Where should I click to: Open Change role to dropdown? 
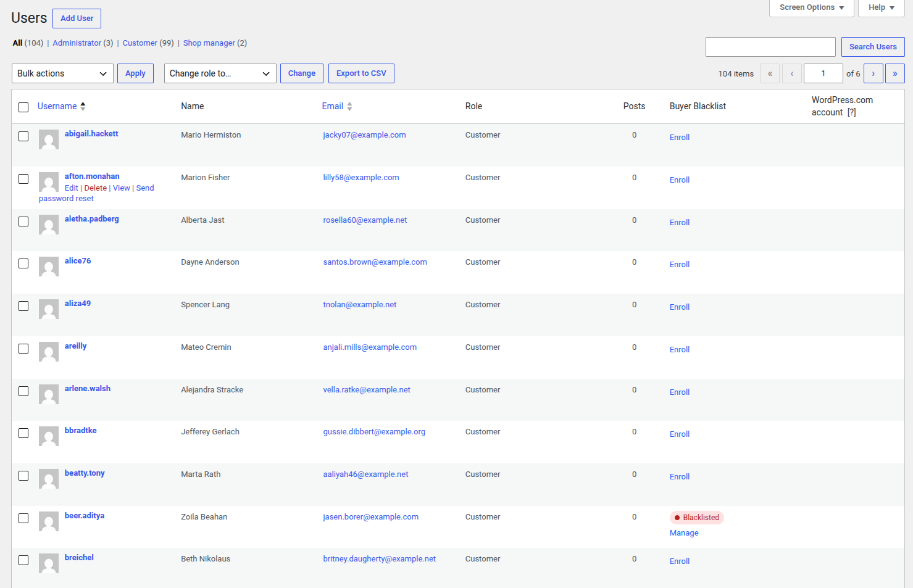pyautogui.click(x=220, y=73)
